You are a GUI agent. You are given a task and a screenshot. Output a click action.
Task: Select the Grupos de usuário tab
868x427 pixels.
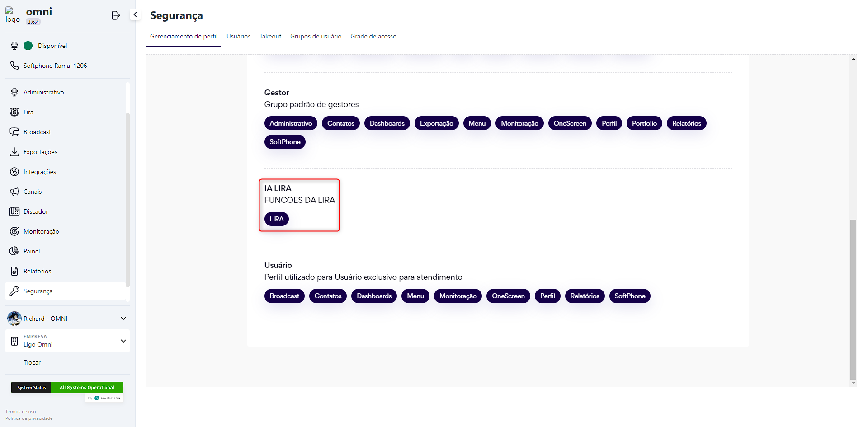tap(316, 36)
